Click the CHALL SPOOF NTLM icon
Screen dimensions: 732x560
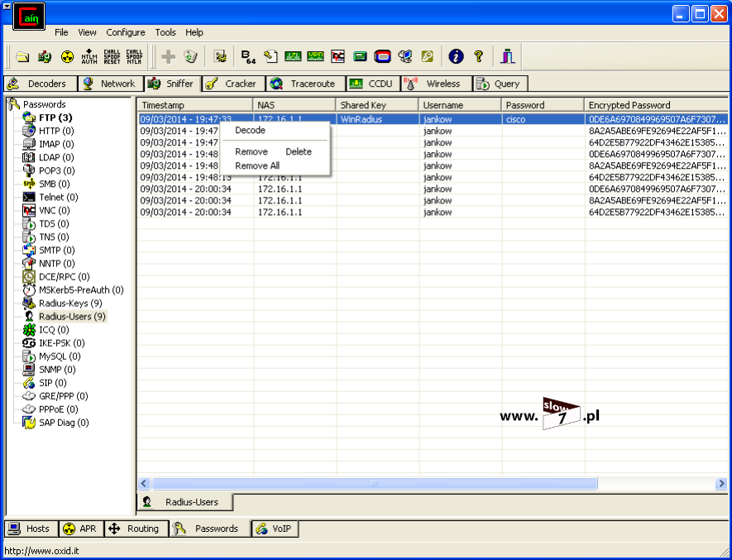[135, 57]
